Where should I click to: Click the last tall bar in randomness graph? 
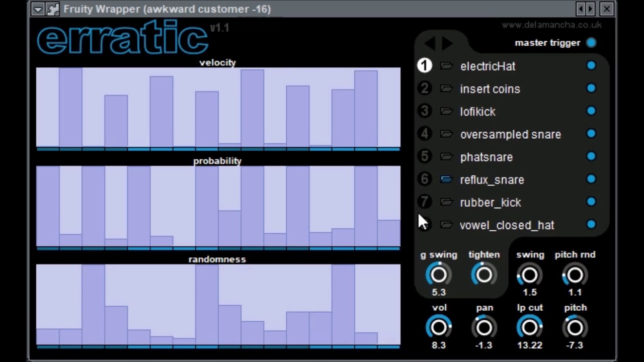[x=343, y=304]
